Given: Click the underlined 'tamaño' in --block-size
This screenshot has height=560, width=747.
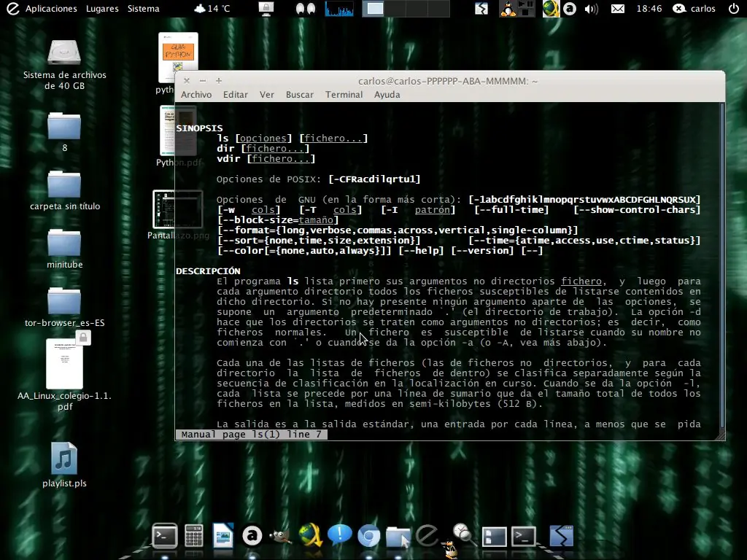Looking at the screenshot, I should point(316,220).
